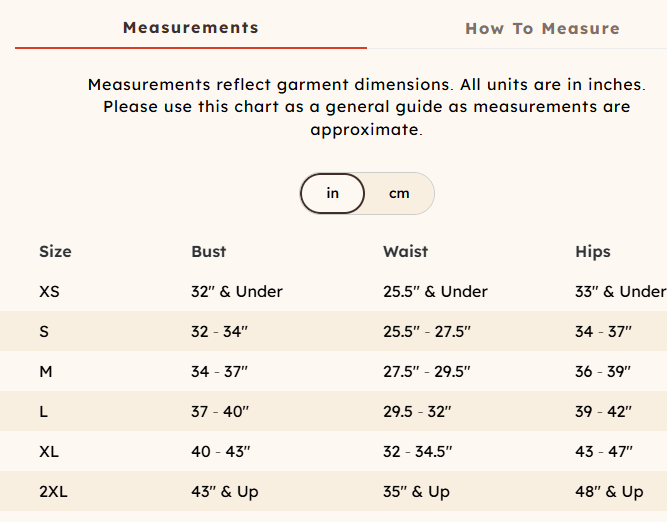Switch units to cm
The width and height of the screenshot is (667, 522).
click(399, 193)
